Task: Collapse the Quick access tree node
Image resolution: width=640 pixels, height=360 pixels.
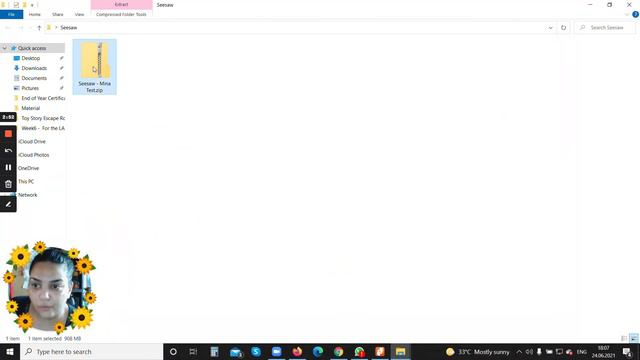Action: [4, 48]
